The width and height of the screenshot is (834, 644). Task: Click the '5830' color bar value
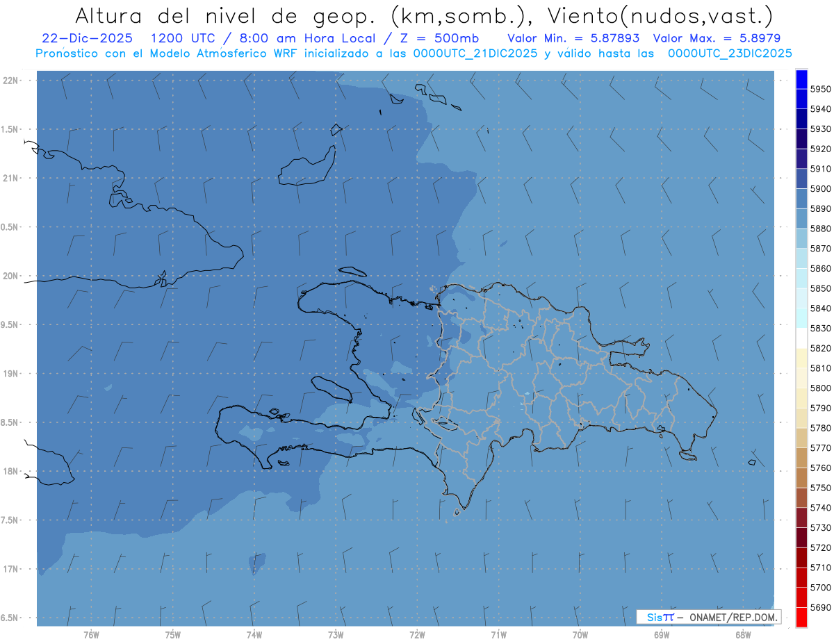coord(820,329)
